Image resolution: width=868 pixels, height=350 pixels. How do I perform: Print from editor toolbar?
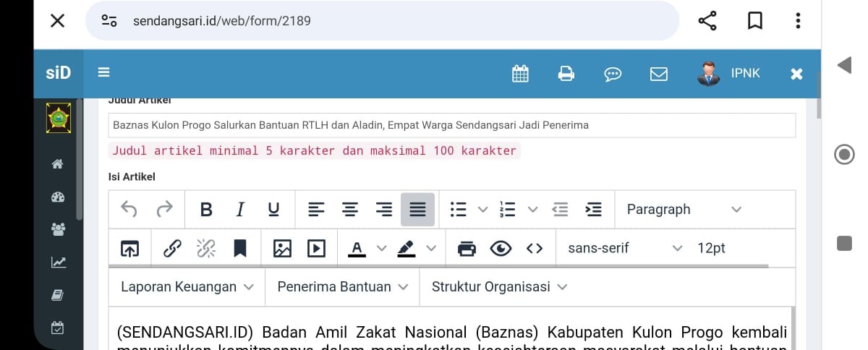pyautogui.click(x=467, y=249)
